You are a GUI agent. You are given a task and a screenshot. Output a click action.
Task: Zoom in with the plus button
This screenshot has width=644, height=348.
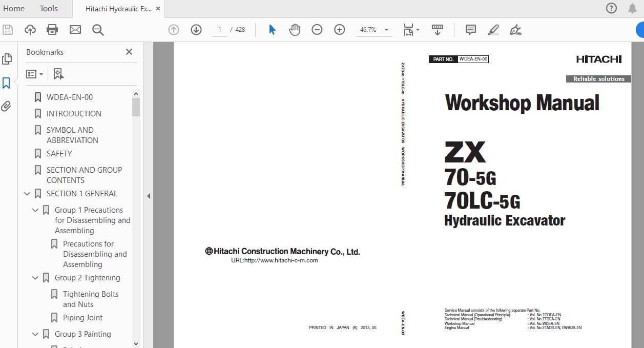[x=340, y=30]
